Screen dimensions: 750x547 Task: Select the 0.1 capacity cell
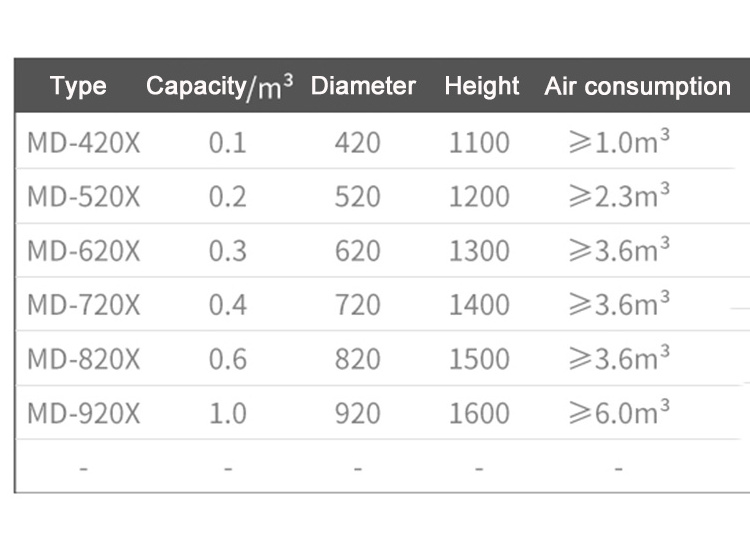227,142
